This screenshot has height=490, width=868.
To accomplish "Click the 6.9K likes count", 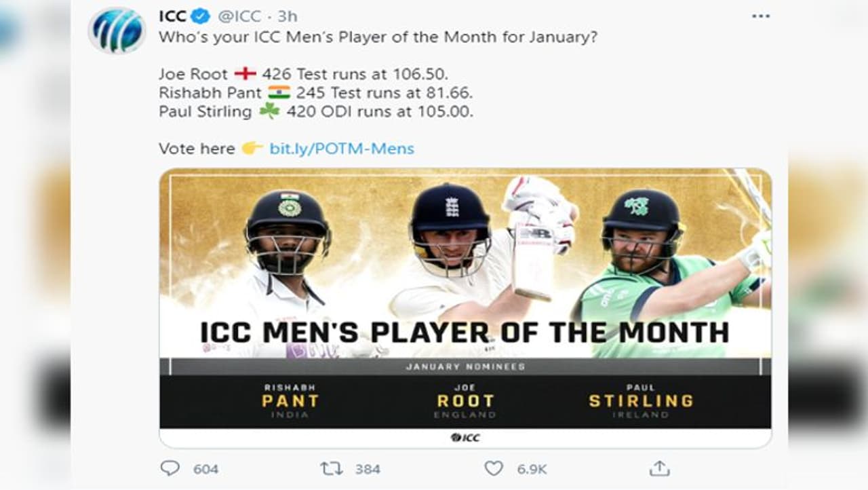I will (532, 469).
